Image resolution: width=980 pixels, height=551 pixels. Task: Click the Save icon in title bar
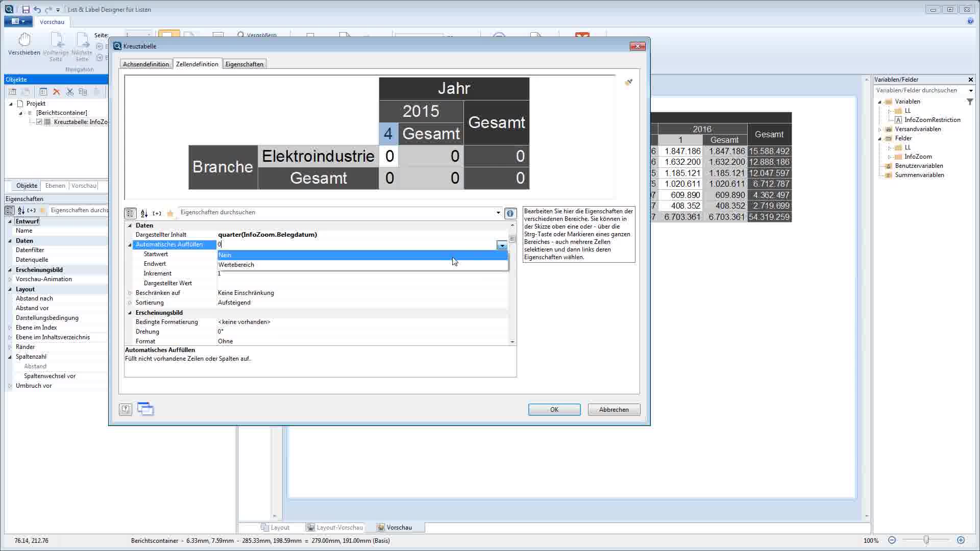tap(26, 9)
